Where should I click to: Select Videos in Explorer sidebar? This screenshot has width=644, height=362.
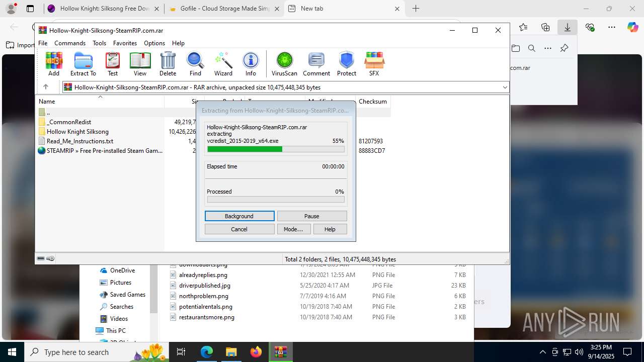click(119, 319)
